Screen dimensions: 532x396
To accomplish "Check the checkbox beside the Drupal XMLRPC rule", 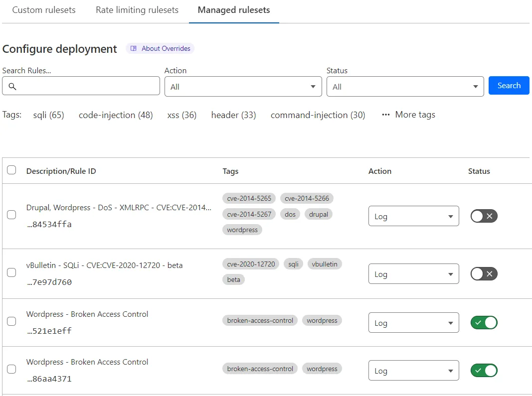I will [x=11, y=214].
